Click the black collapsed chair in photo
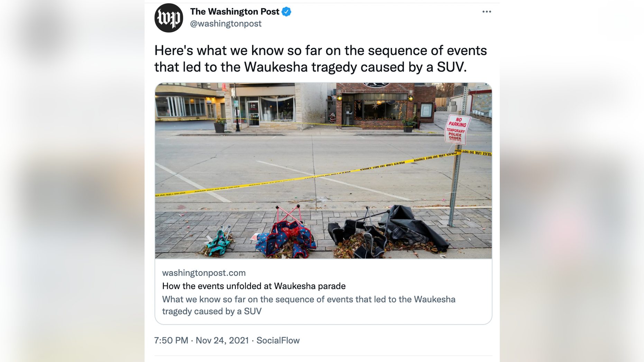The height and width of the screenshot is (362, 644). coord(387,231)
